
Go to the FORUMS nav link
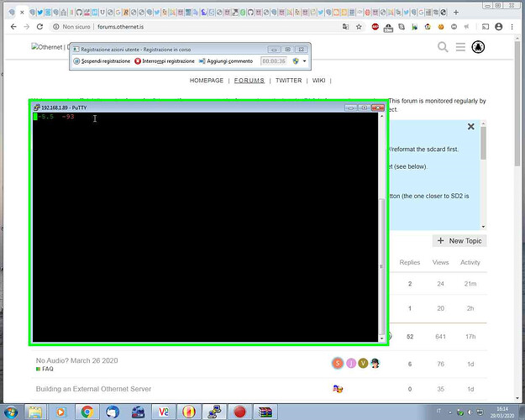click(x=249, y=81)
